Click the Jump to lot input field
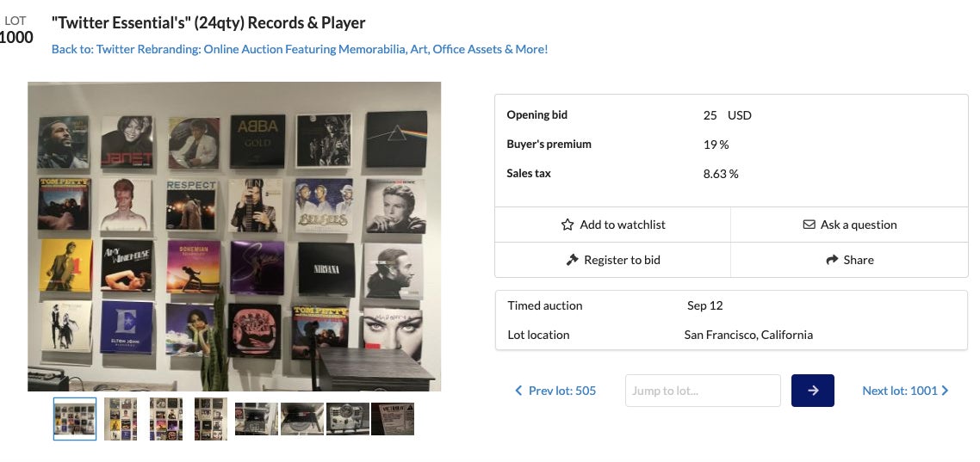This screenshot has height=462, width=980. pyautogui.click(x=702, y=391)
